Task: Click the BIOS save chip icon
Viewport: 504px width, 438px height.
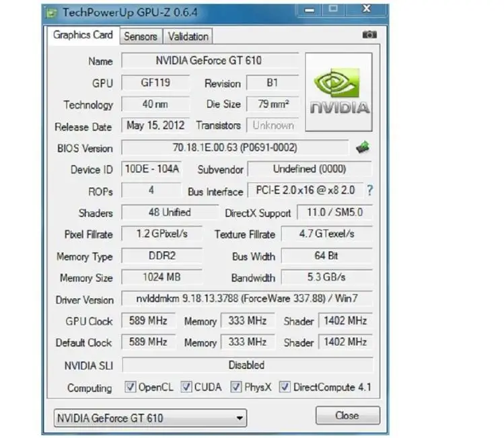Action: tap(363, 147)
